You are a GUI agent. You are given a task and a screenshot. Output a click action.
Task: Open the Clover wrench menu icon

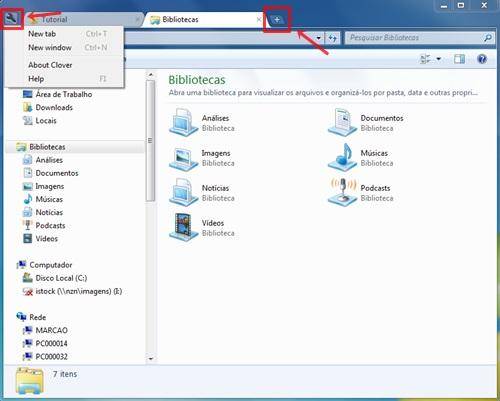point(12,19)
